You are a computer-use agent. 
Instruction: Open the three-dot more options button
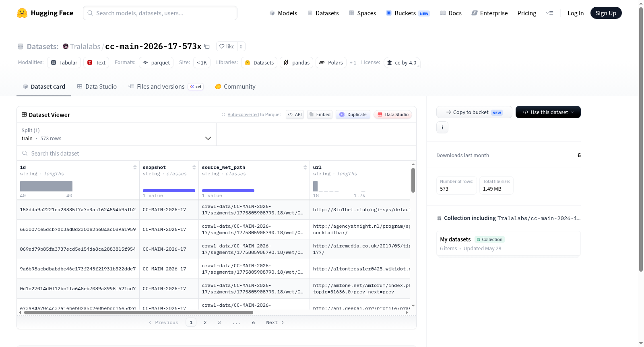coord(442,127)
